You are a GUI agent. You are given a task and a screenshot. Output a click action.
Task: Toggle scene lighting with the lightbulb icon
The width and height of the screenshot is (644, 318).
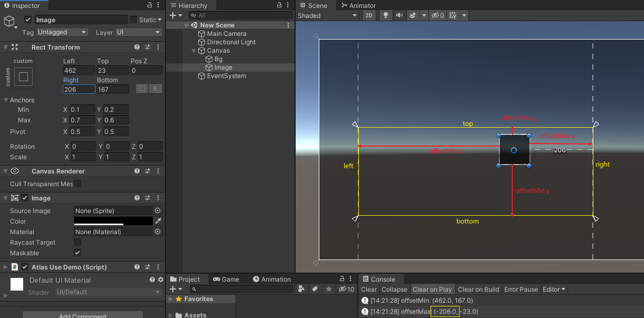[x=386, y=15]
